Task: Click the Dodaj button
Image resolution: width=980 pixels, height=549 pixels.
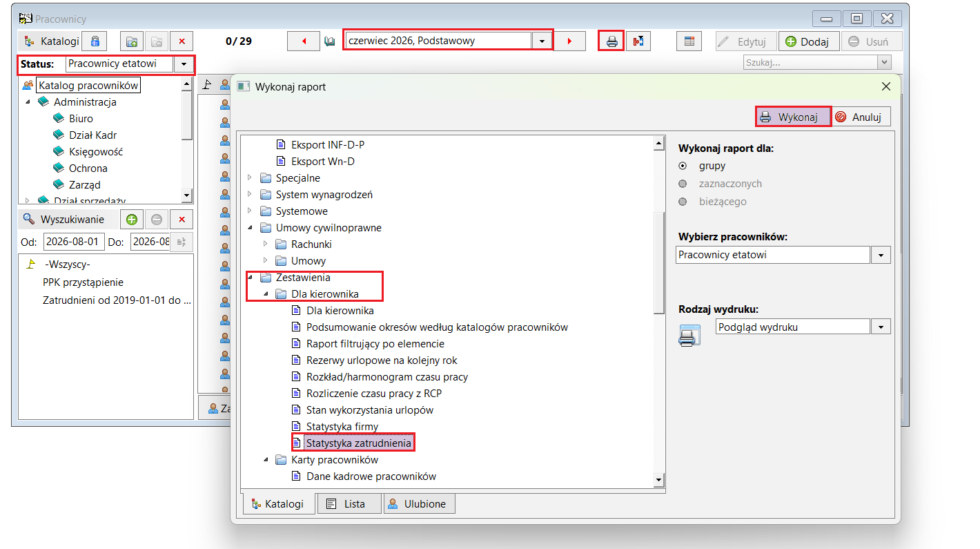Action: tap(809, 41)
